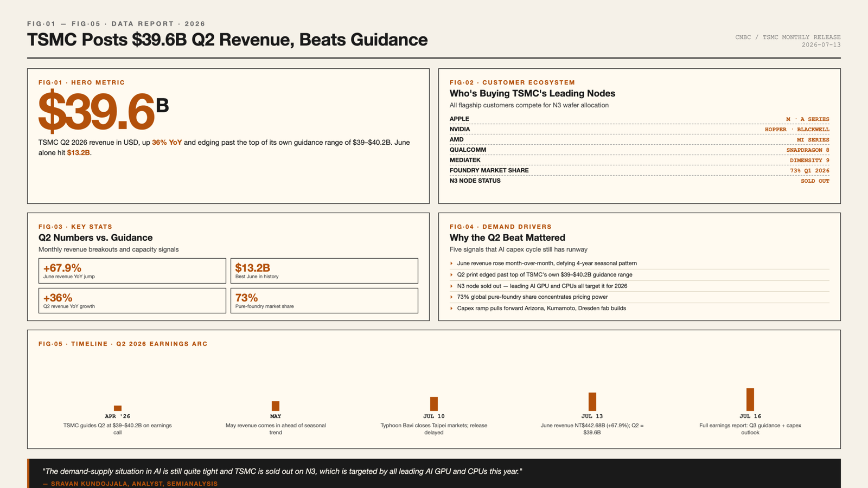The image size is (868, 488).
Task: Select the NVIDIA customer row
Action: pyautogui.click(x=639, y=129)
